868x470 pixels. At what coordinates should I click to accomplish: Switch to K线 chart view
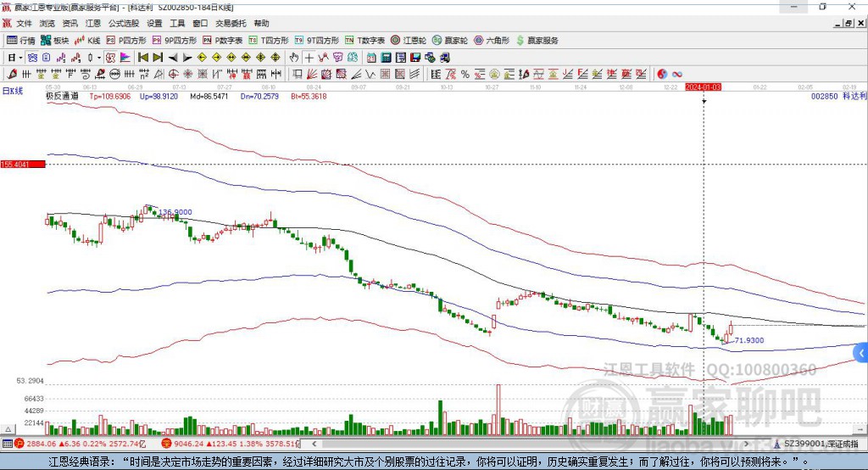pyautogui.click(x=87, y=41)
